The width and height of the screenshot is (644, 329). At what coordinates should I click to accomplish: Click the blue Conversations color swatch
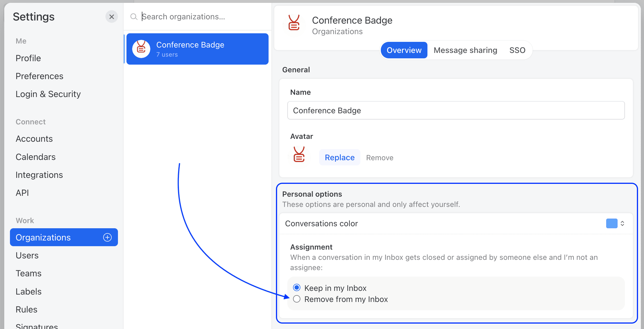pyautogui.click(x=612, y=223)
